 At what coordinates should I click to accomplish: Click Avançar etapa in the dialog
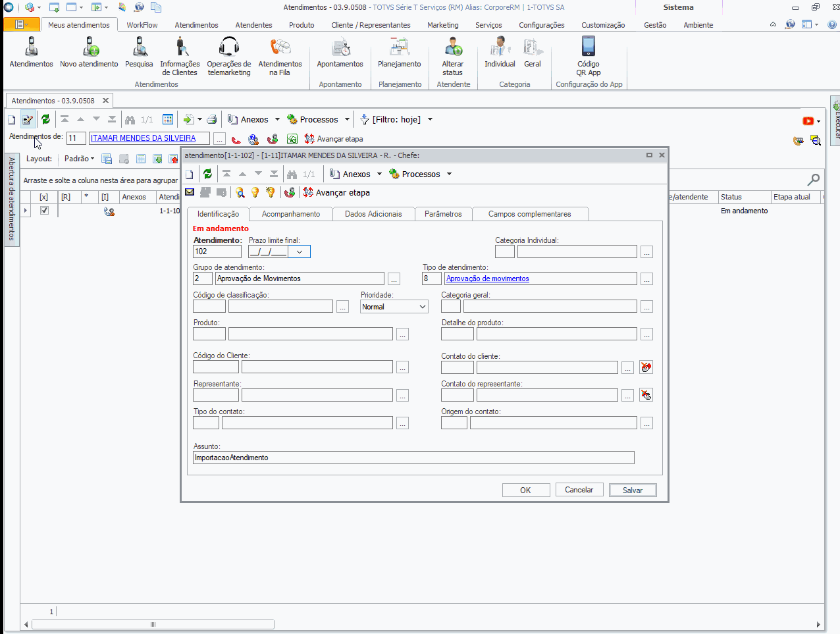tap(336, 192)
